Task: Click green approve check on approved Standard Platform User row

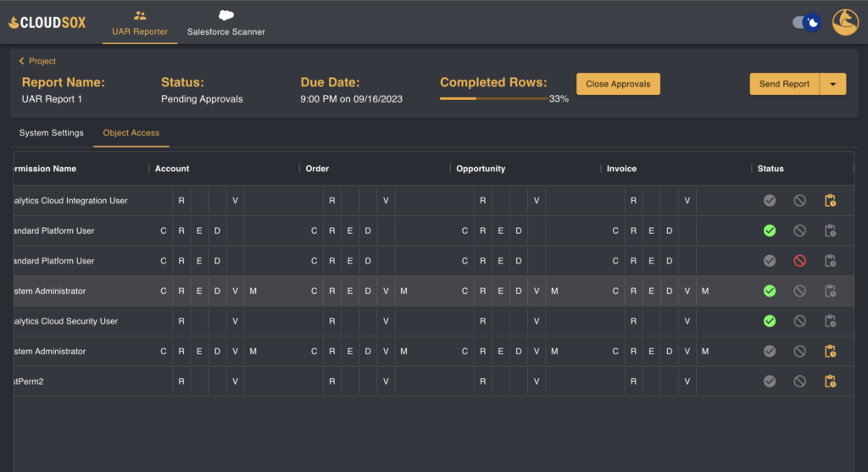Action: tap(770, 230)
